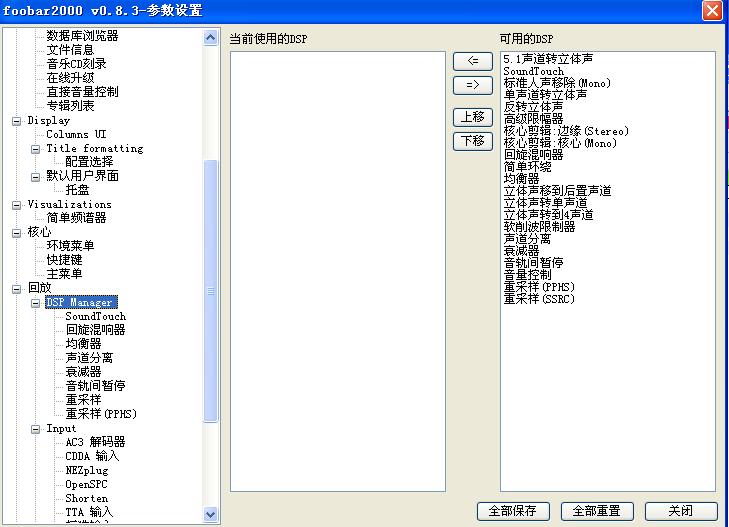Select 环境菜单 in the tree
Viewport: 729px width, 527px height.
pyautogui.click(x=70, y=245)
